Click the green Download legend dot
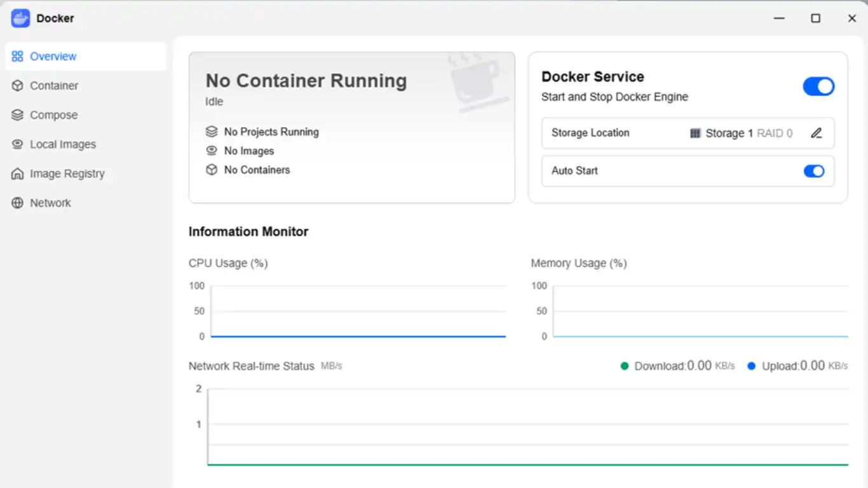This screenshot has width=868, height=488. pos(624,366)
